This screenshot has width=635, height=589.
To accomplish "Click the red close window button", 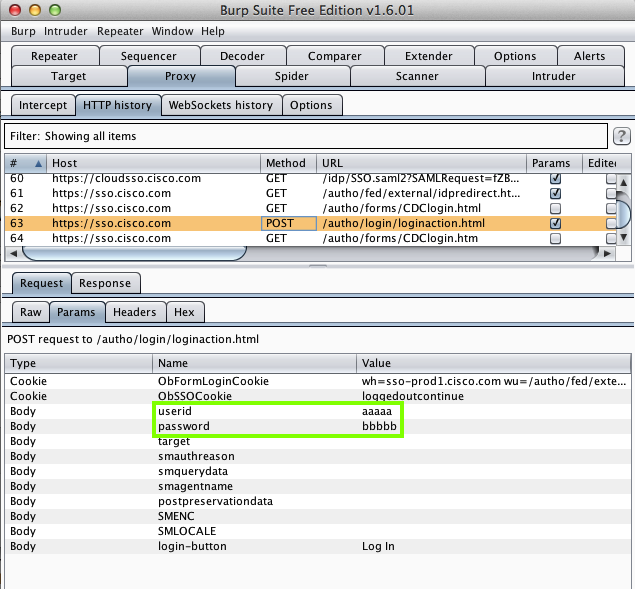I will tap(13, 10).
